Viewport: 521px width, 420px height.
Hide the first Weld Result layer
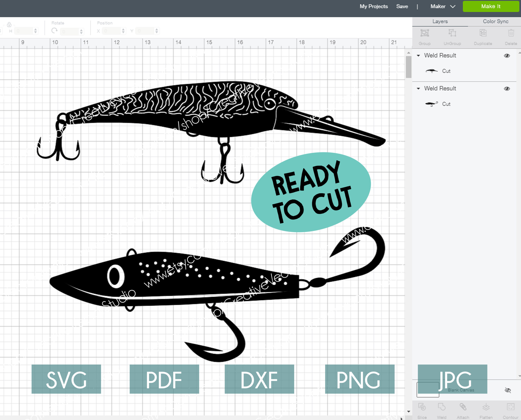[x=507, y=56]
